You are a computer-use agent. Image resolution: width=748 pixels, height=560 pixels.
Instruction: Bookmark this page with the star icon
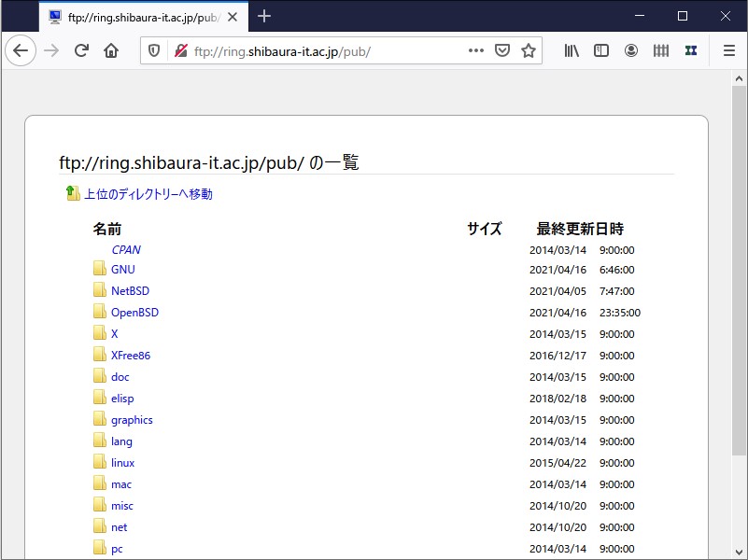(x=528, y=50)
